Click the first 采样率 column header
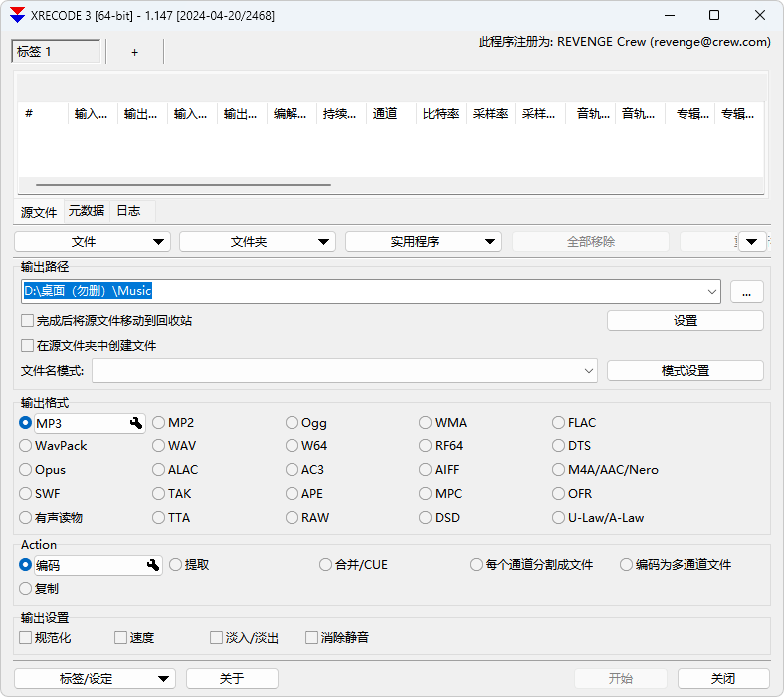 (x=490, y=114)
